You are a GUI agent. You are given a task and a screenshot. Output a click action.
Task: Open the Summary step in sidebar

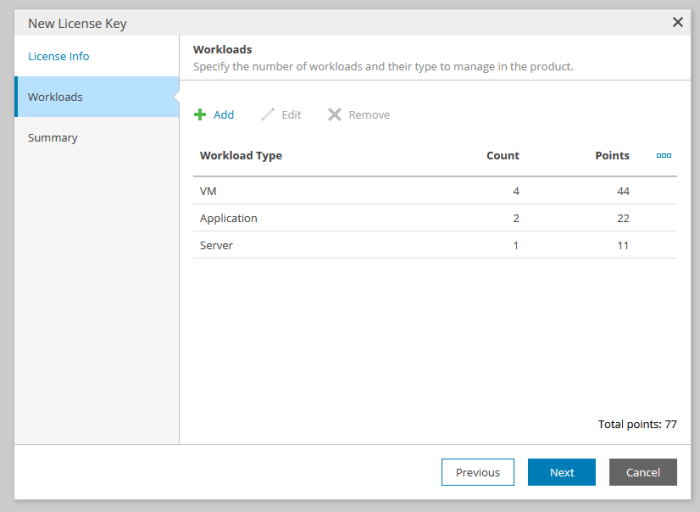pos(53,138)
